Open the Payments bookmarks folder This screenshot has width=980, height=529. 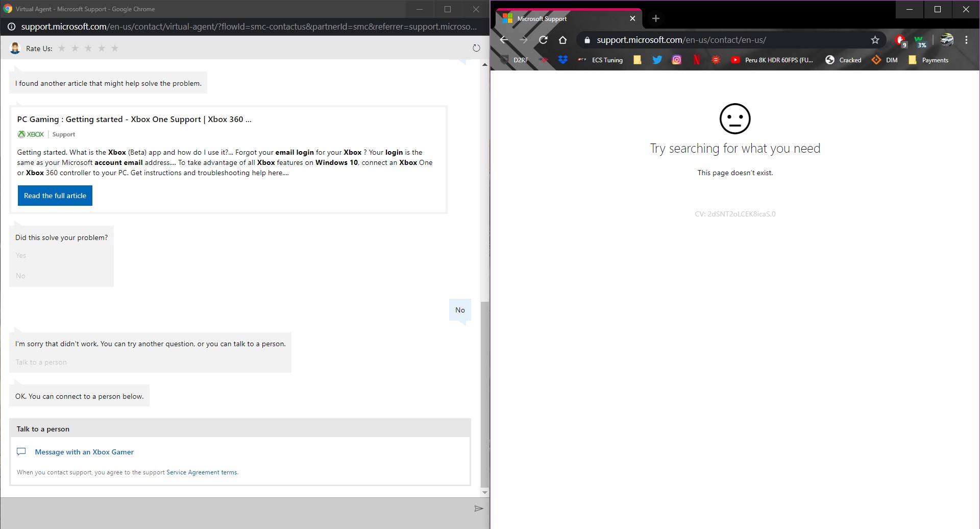coord(928,60)
